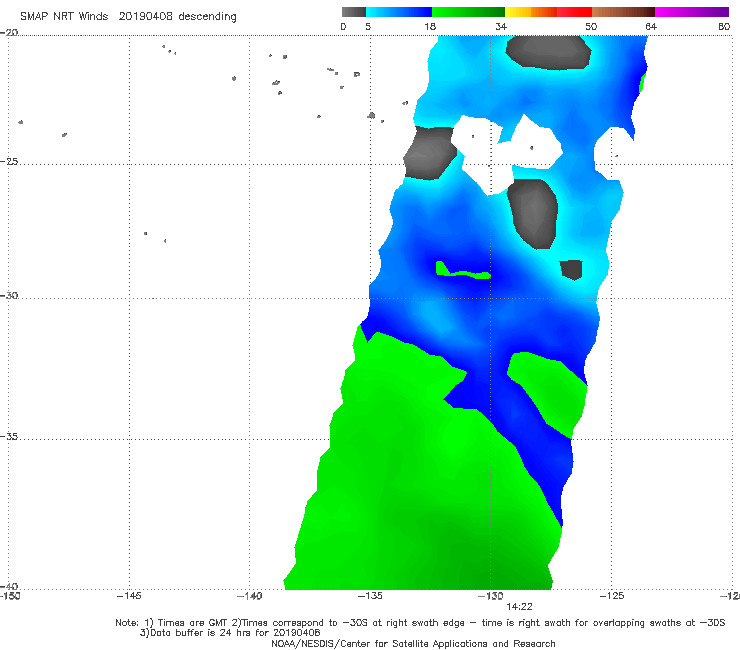This screenshot has width=740, height=650.
Task: Pick the cyan-to-blue 5–18 colorbar segment
Action: tap(399, 12)
